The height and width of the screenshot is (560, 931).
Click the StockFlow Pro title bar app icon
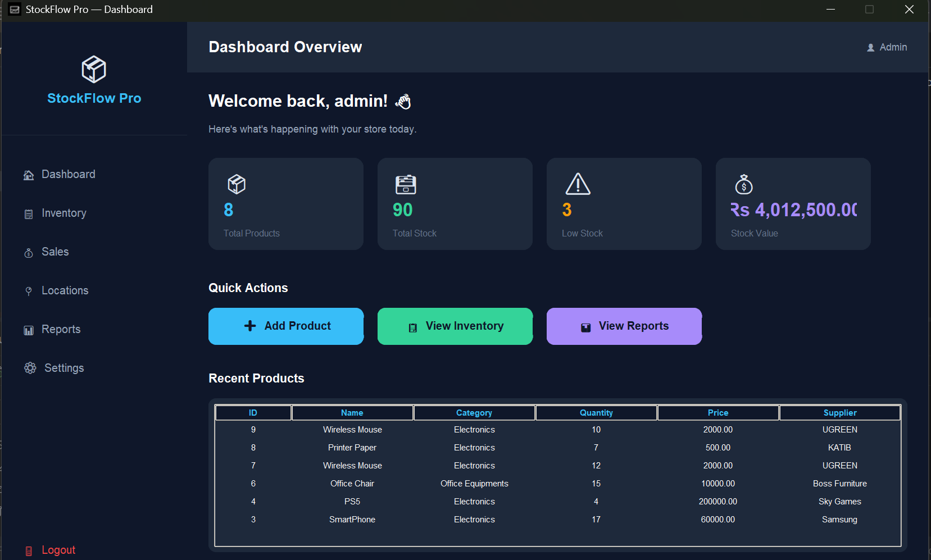[x=15, y=10]
